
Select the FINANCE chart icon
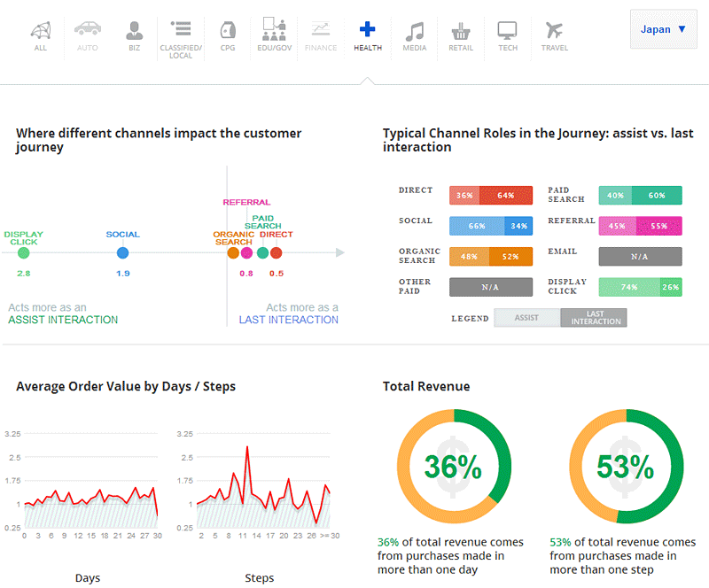[x=321, y=29]
